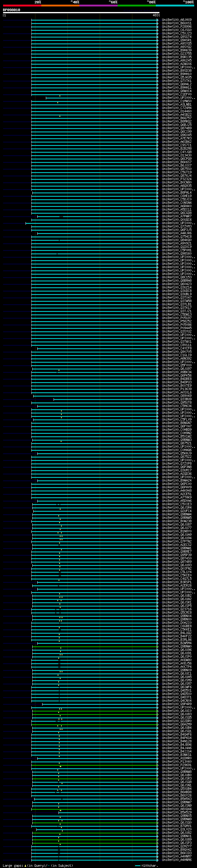Click the white query sequence ruler bar
This screenshot has width=197, height=868.
coord(81,12)
